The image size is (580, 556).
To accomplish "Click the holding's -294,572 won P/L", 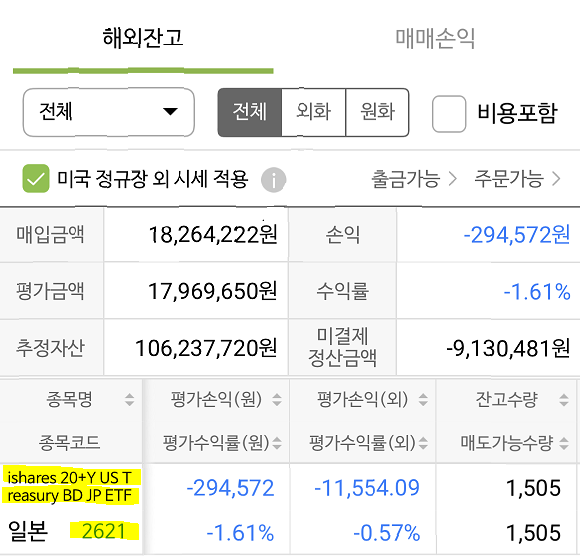I will [230, 488].
